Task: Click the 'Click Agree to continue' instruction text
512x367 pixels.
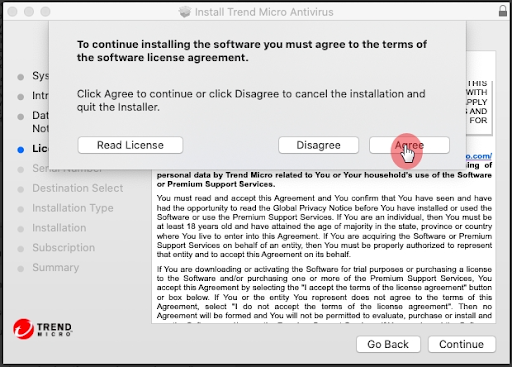Action: click(x=251, y=100)
